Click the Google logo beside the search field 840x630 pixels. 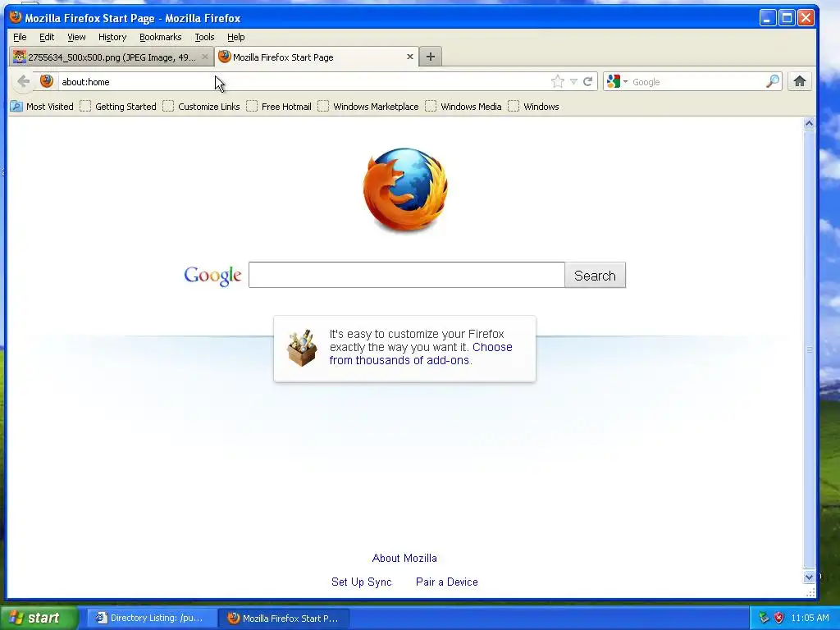[212, 276]
